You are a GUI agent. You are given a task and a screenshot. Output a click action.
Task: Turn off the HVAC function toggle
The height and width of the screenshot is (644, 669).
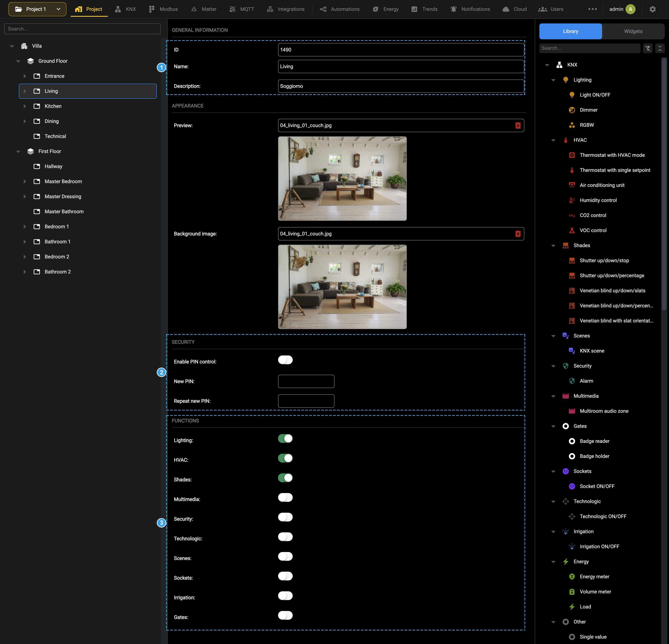point(285,458)
